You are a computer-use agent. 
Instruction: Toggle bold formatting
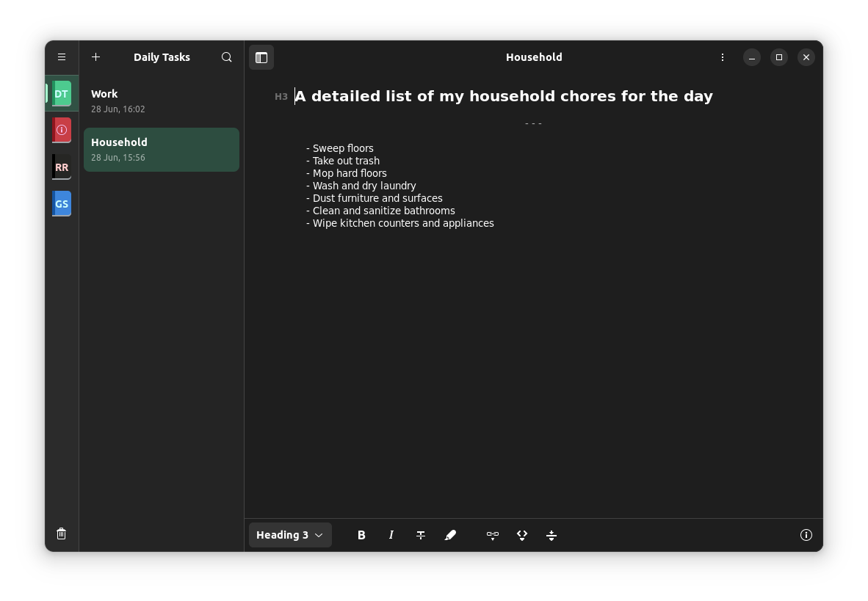point(361,535)
